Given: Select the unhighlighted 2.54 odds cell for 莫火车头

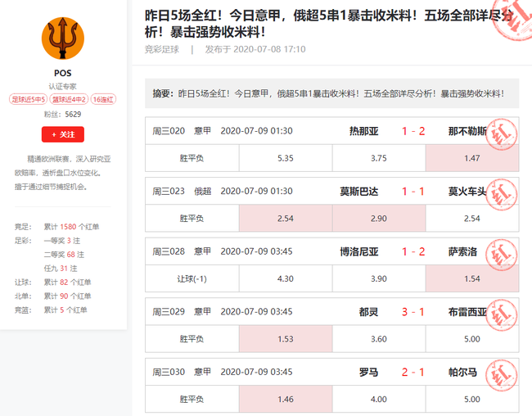Looking at the screenshot, I should (472, 219).
